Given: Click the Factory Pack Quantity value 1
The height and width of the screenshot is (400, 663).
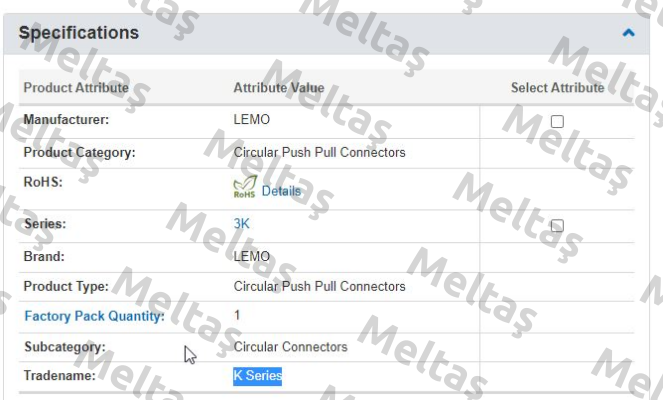Looking at the screenshot, I should pyautogui.click(x=237, y=315).
